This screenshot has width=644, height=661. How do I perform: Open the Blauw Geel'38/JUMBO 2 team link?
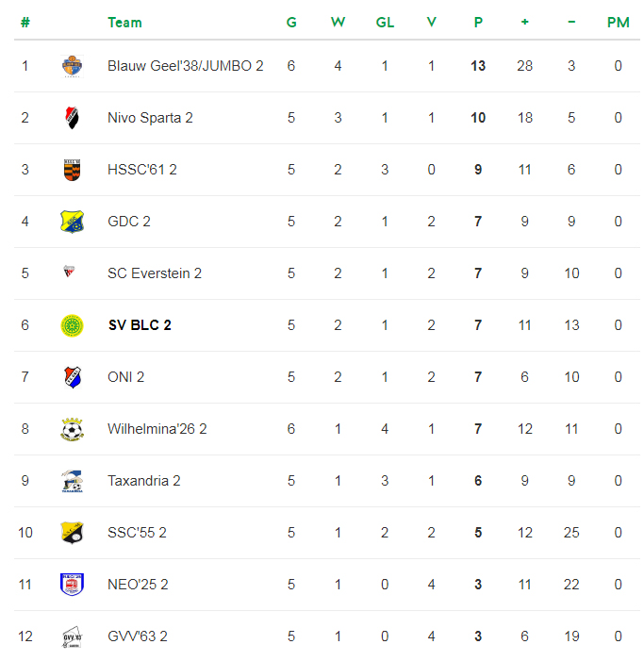tap(185, 66)
